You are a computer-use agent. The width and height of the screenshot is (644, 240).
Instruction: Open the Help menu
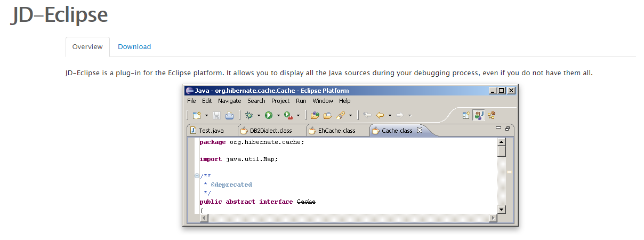(345, 101)
